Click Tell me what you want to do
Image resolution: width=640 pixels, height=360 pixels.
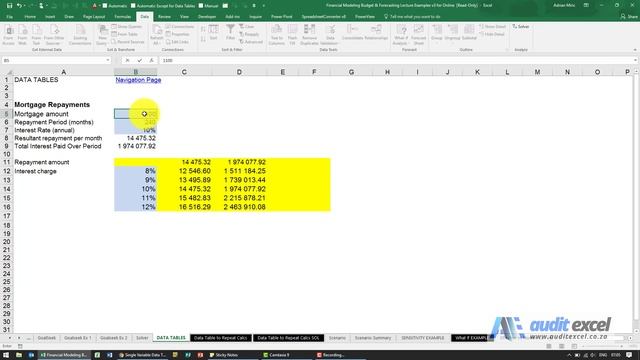coord(412,17)
